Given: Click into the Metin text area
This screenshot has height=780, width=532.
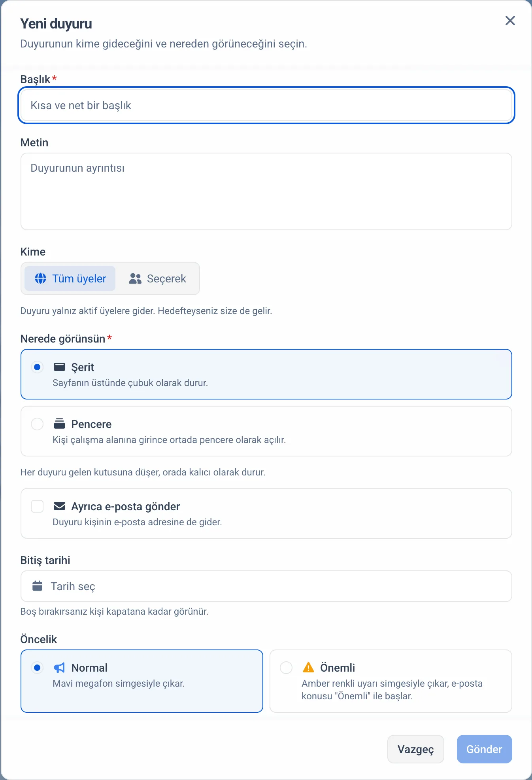Looking at the screenshot, I should click(266, 191).
